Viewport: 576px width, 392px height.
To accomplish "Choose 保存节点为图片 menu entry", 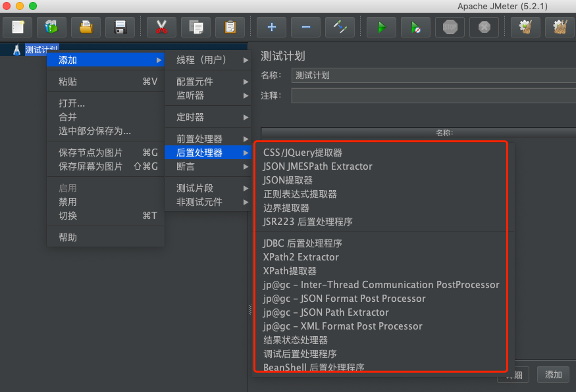I will pos(106,153).
